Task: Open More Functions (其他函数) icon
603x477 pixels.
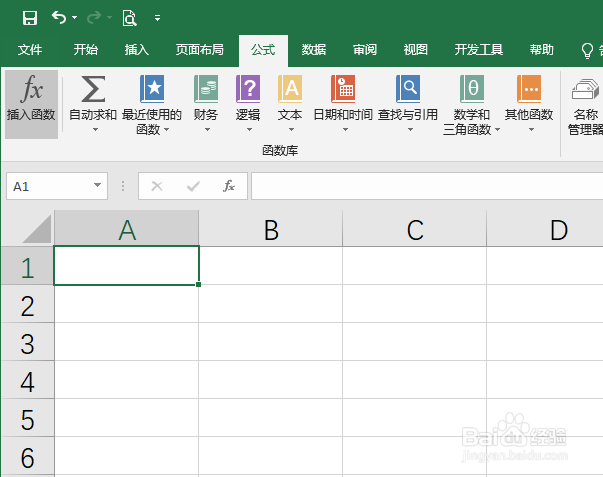Action: (529, 90)
